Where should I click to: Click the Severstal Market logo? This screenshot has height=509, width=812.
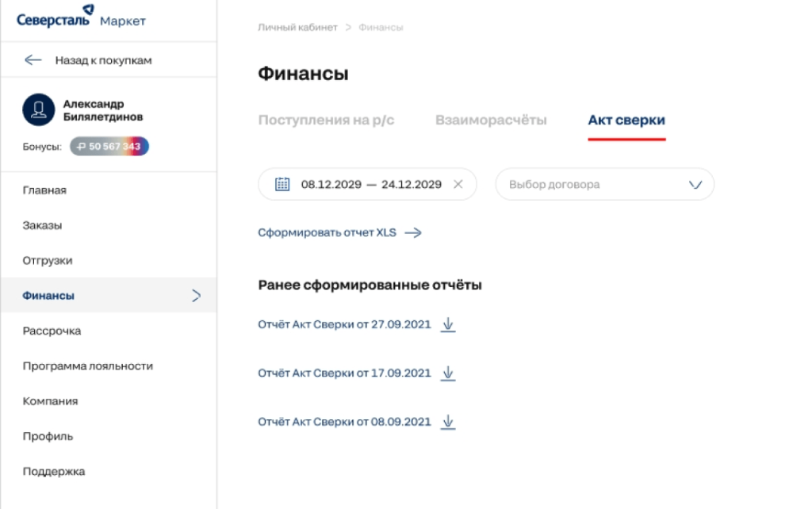coord(81,19)
